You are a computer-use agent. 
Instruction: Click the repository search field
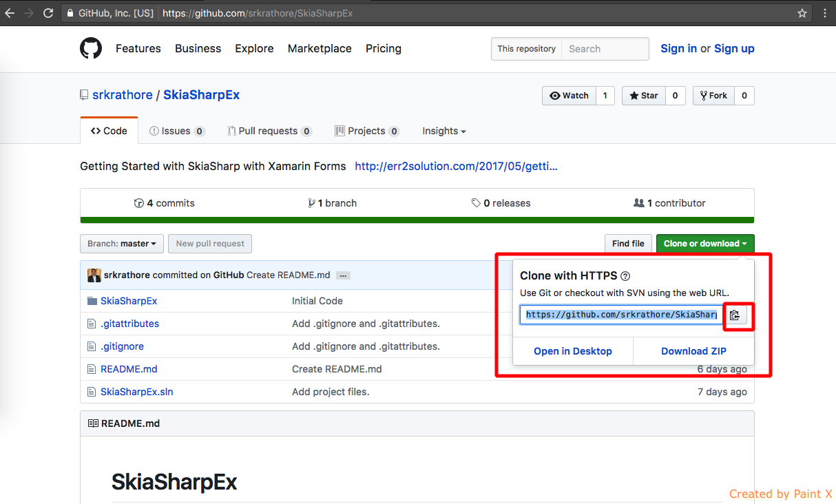(x=605, y=49)
